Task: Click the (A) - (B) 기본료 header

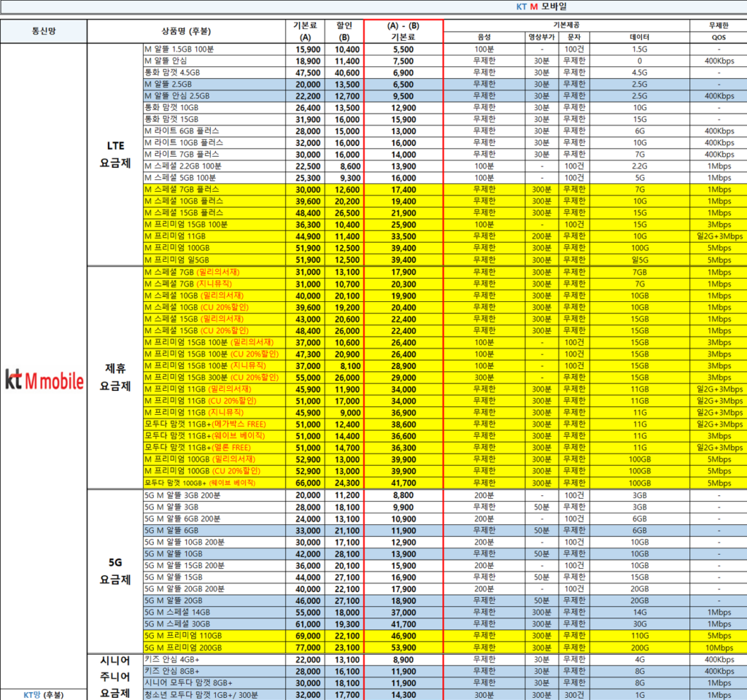Action: click(x=403, y=31)
